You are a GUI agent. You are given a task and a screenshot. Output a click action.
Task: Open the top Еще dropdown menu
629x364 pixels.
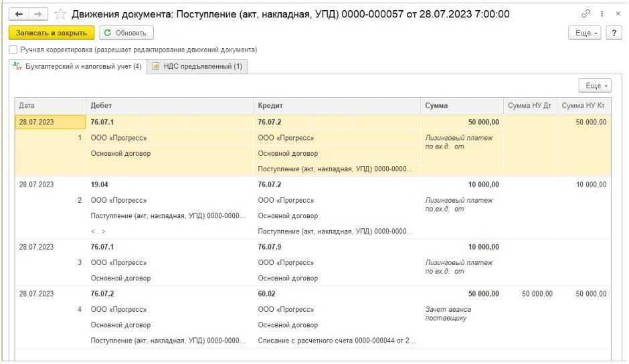pos(583,33)
